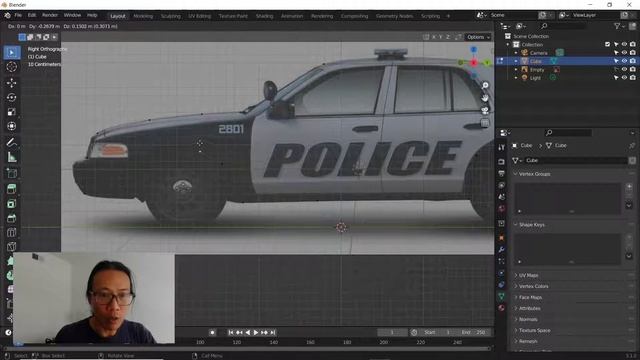
Task: Switch to the Modeling workspace tab
Action: click(143, 16)
